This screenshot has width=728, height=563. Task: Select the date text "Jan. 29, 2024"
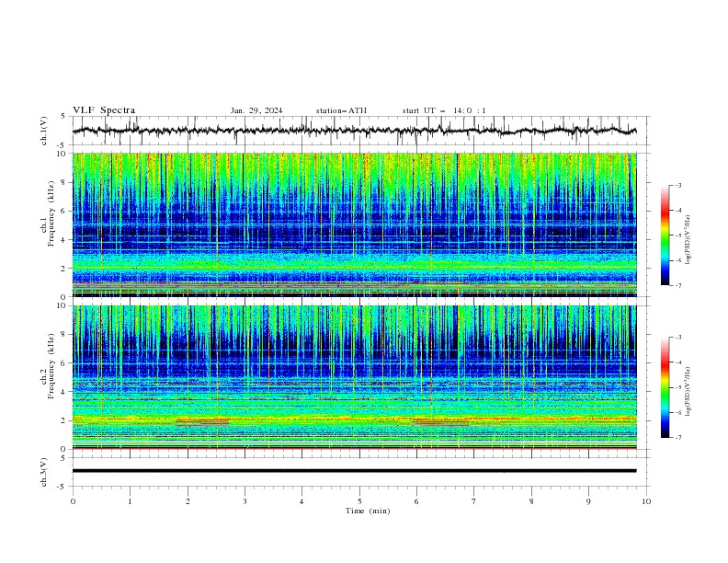point(256,110)
